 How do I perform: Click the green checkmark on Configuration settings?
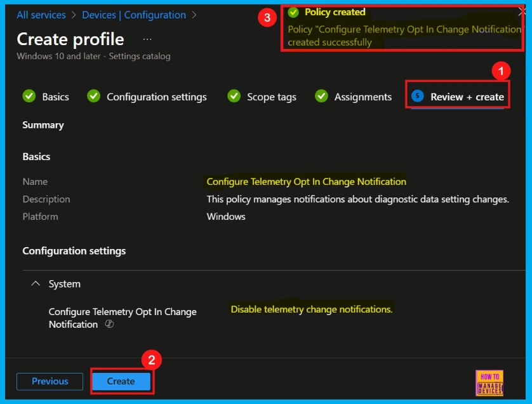(94, 96)
